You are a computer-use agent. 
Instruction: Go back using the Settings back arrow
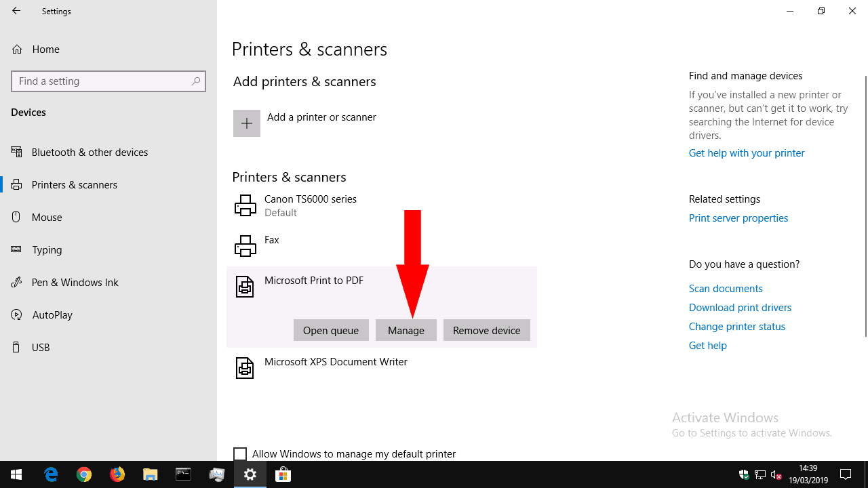(16, 11)
